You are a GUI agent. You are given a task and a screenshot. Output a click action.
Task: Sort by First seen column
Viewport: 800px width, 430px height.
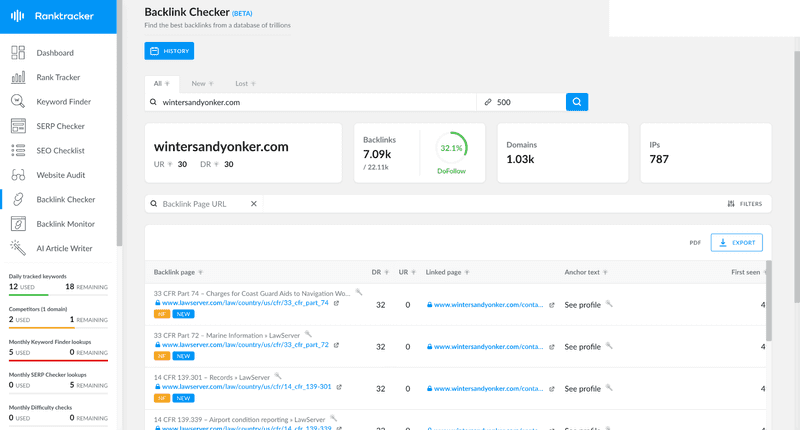point(748,272)
